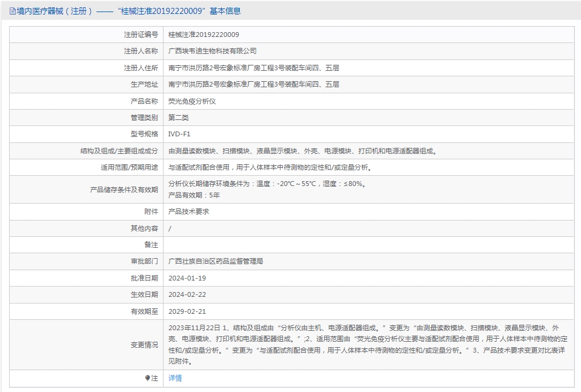Screen dimensions: 581x392
Task: Click the marker icon next to 注 label
Action: click(x=147, y=378)
